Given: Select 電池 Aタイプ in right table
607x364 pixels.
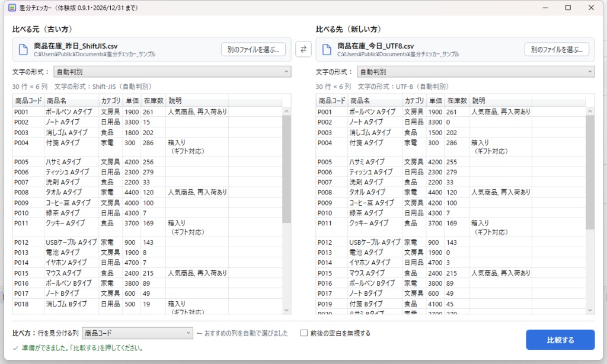Looking at the screenshot, I should tap(366, 253).
